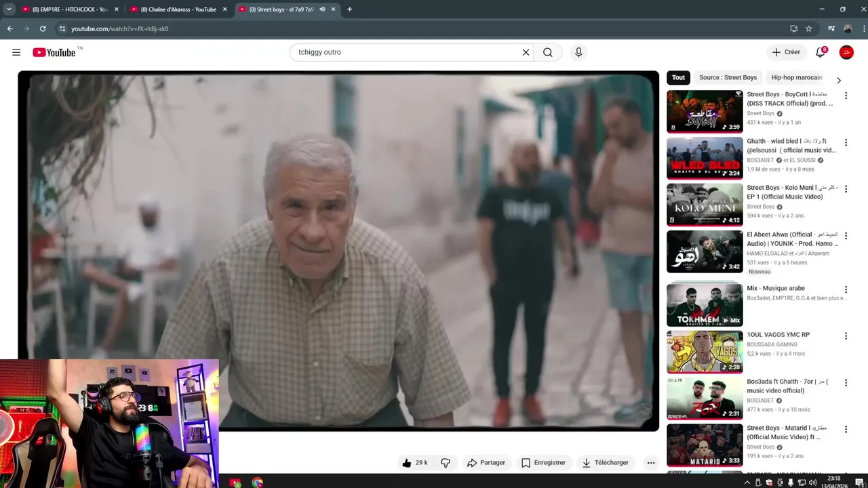
Task: Open the YouTube notifications bell
Action: coord(821,52)
